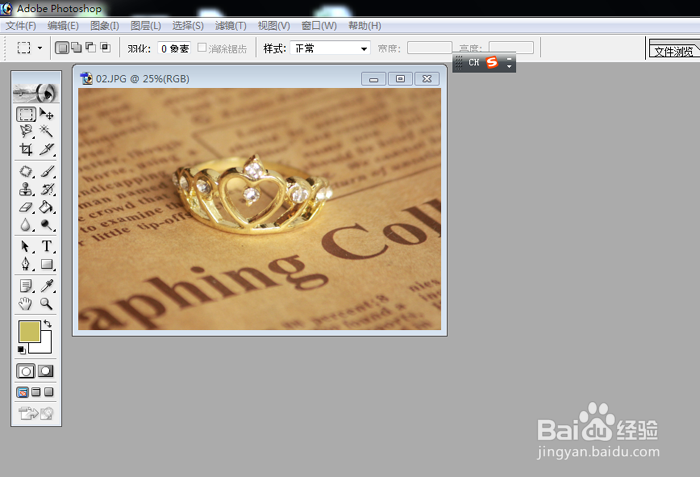Viewport: 700px width, 477px height.
Task: Select the Pen tool
Action: click(26, 264)
